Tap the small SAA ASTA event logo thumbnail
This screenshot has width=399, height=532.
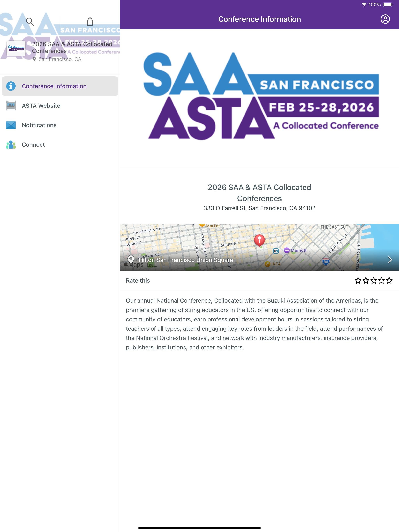pyautogui.click(x=16, y=48)
